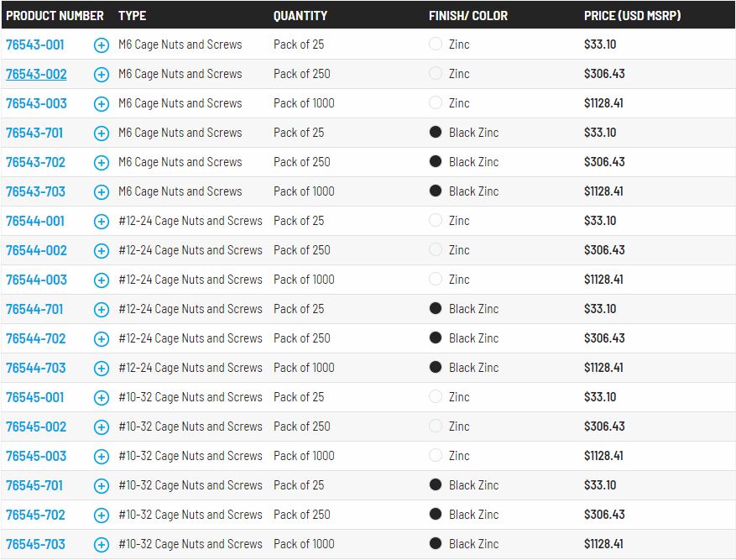This screenshot has height=560, width=736.
Task: Expand details with plus icon for 76543-003
Action: [102, 104]
